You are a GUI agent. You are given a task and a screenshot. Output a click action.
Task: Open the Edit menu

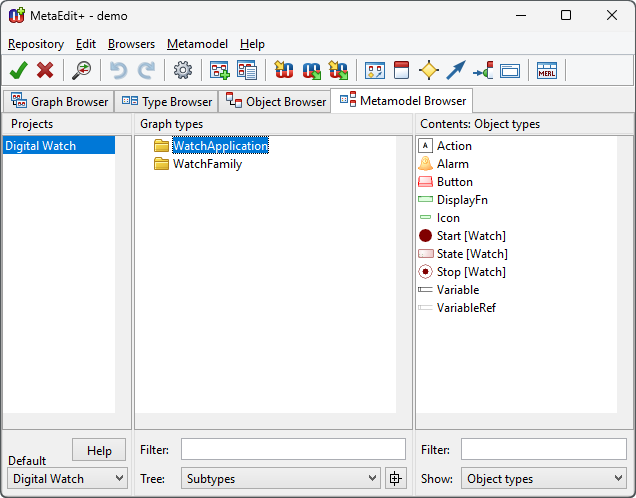coord(86,44)
